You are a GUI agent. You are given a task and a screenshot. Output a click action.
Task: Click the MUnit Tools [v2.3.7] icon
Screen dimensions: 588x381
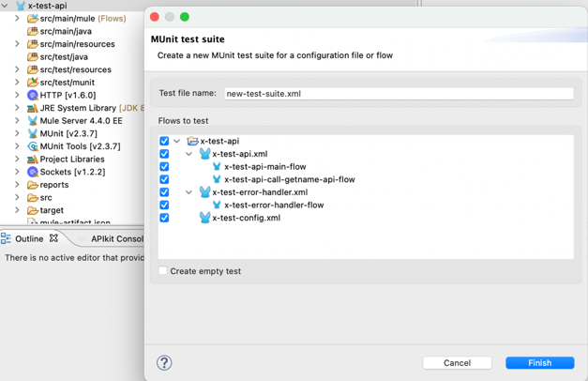[x=33, y=146]
